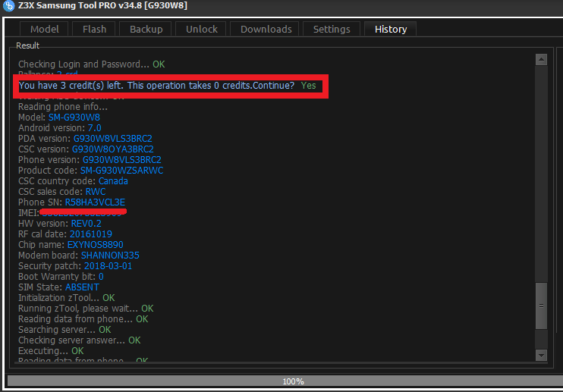Click CSC country code Canada
The image size is (563, 392).
pyautogui.click(x=113, y=181)
